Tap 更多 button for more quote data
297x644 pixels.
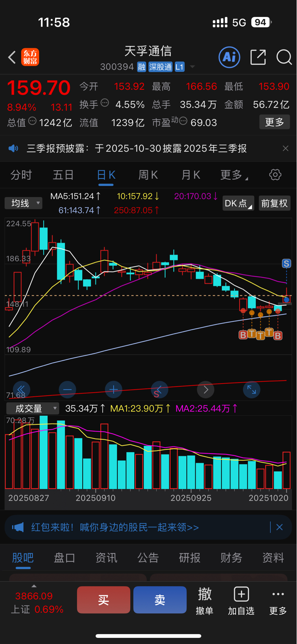coord(275,122)
